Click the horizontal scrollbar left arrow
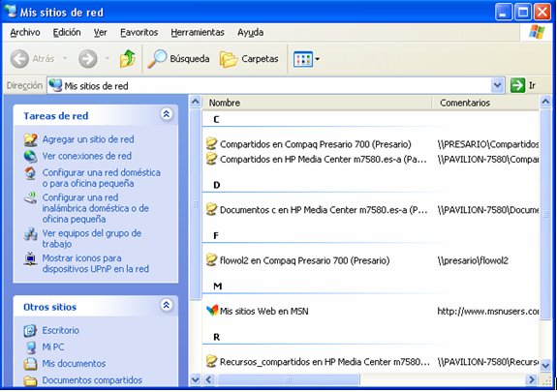Image resolution: width=557 pixels, height=392 pixels. pyautogui.click(x=209, y=379)
